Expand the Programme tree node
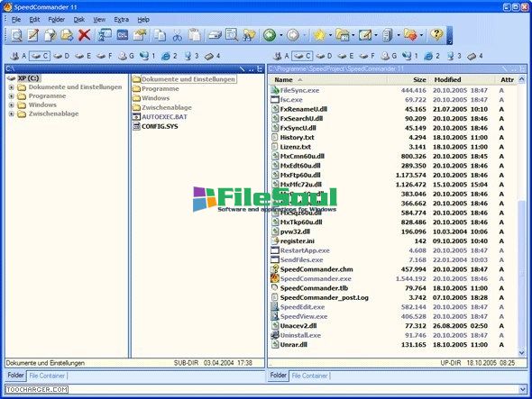The height and width of the screenshot is (399, 532). point(11,96)
